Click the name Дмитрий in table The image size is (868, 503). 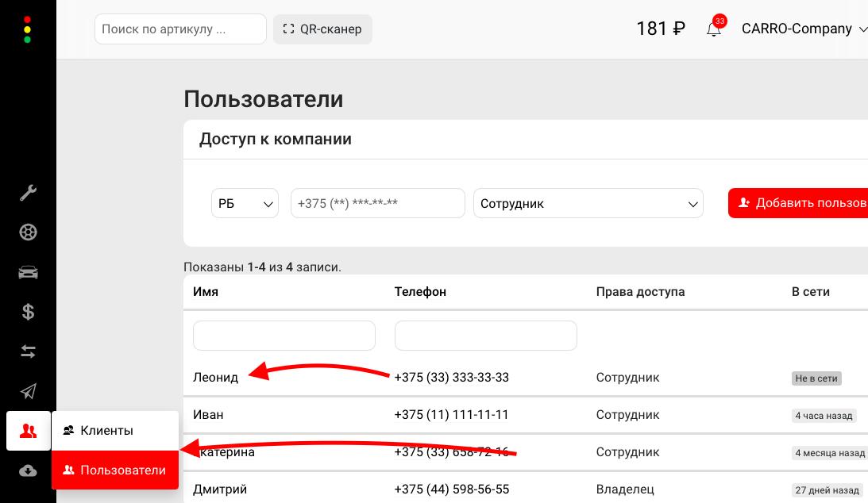coord(220,490)
